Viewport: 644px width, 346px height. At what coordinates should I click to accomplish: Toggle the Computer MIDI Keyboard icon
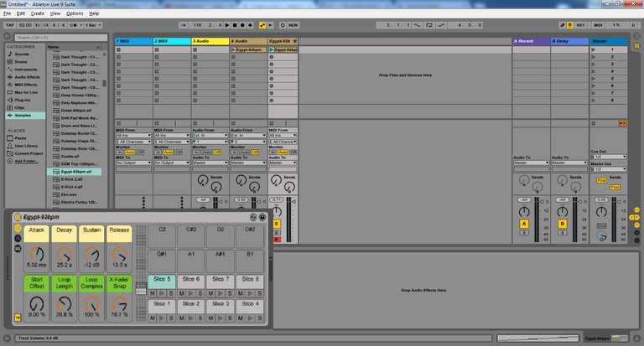point(570,25)
